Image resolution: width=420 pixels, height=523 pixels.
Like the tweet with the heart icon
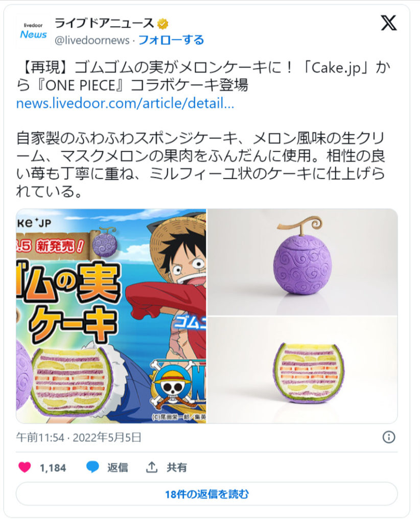pos(25,467)
